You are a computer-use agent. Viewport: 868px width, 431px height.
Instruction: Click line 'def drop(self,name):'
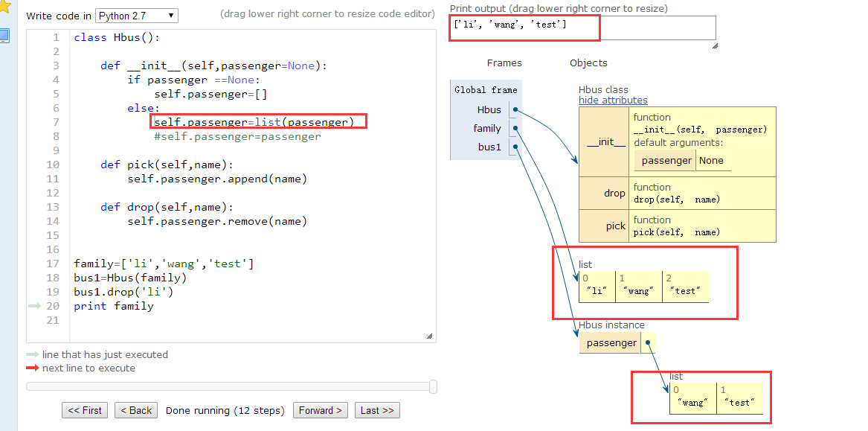pyautogui.click(x=167, y=207)
